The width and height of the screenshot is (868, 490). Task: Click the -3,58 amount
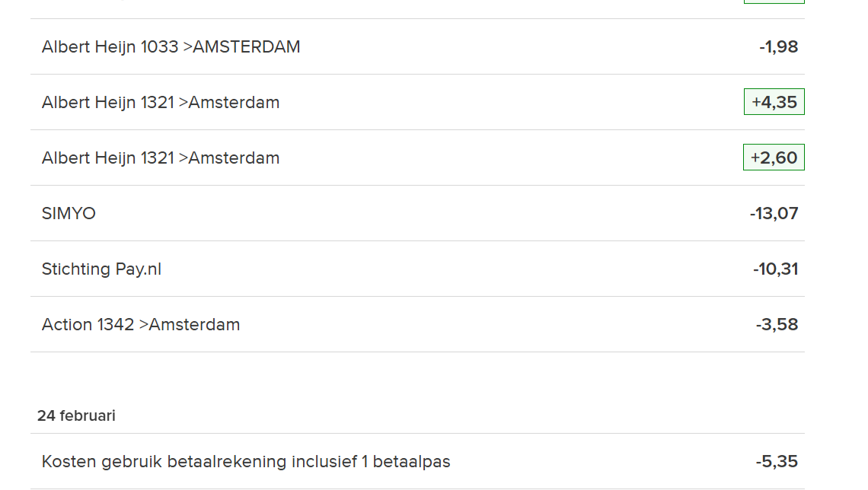point(777,325)
